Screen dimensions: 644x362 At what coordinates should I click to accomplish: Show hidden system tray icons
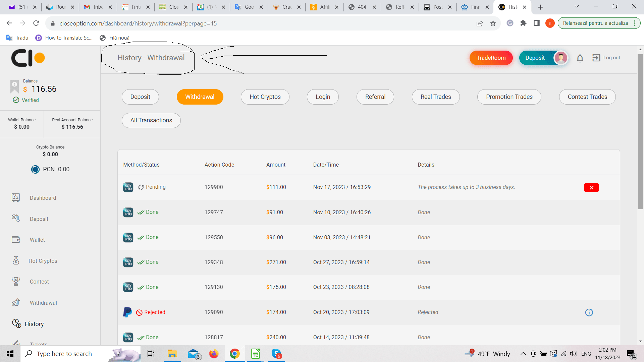(523, 354)
